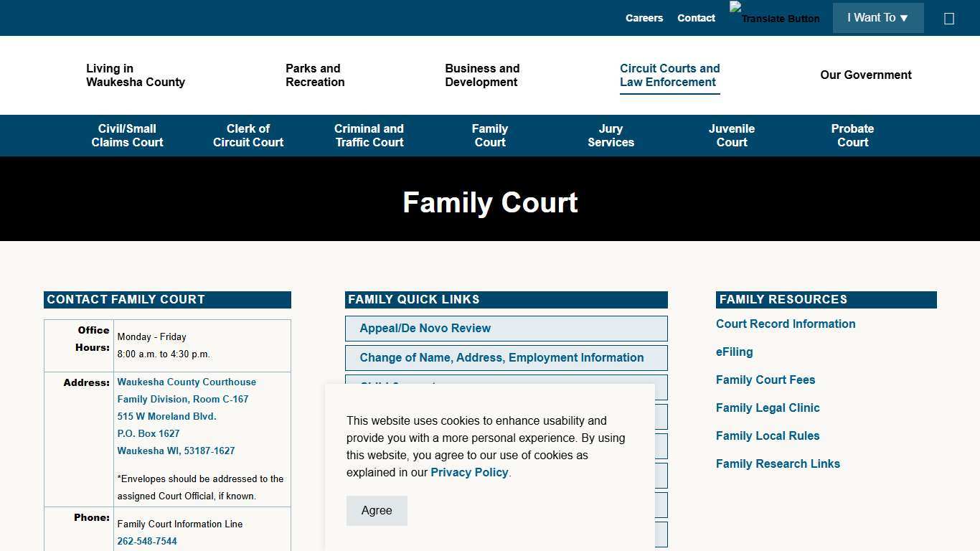The height and width of the screenshot is (551, 980).
Task: Open the Family Court Fees page
Action: (x=765, y=380)
